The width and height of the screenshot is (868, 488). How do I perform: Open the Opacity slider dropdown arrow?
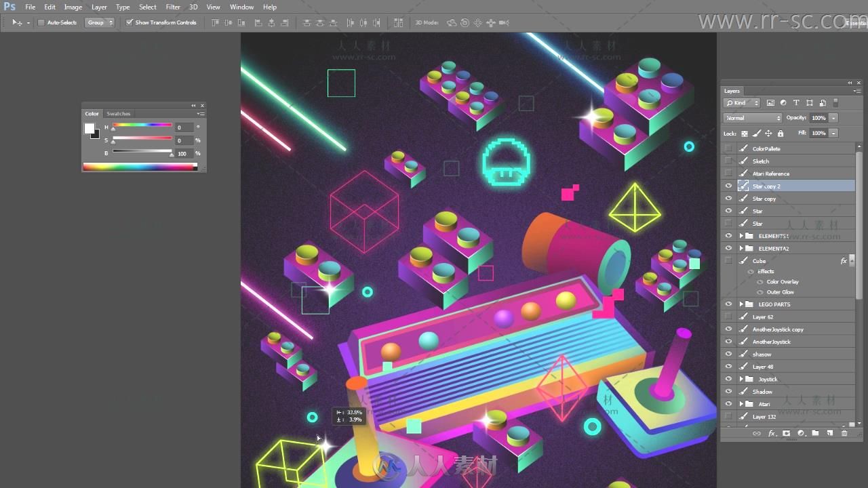(x=833, y=118)
